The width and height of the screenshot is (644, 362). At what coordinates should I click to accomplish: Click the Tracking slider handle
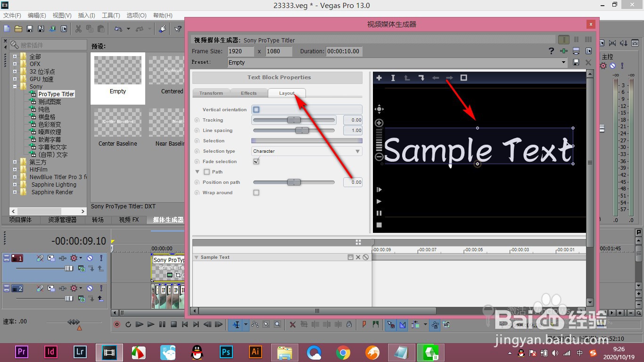pos(294,120)
